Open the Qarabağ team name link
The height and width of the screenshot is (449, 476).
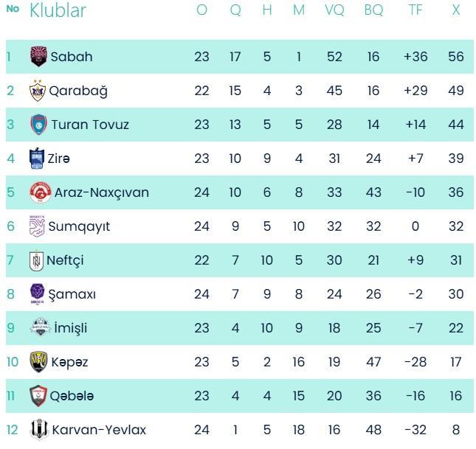point(78,91)
